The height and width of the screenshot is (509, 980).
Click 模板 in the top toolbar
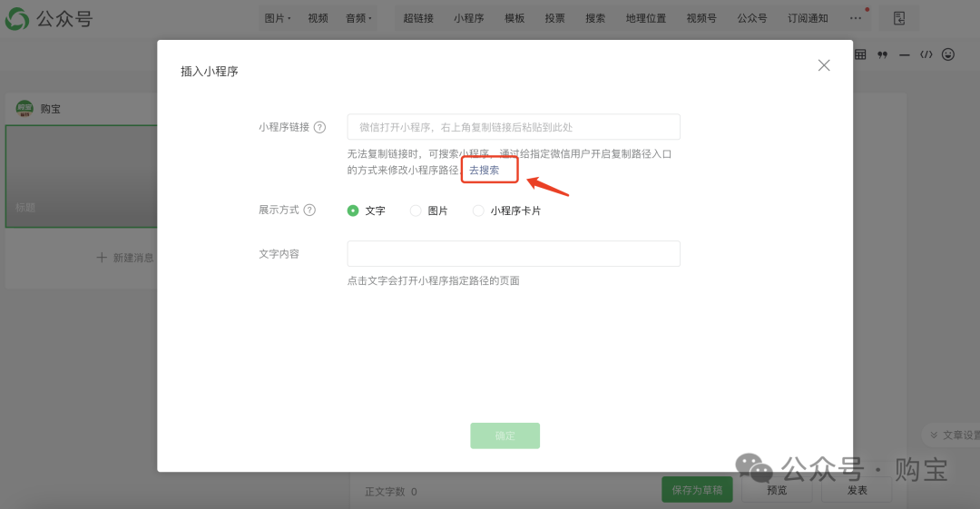coord(514,18)
